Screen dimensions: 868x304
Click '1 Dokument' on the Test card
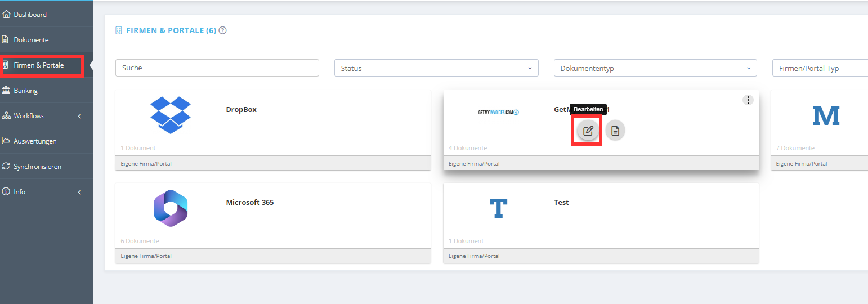[466, 241]
